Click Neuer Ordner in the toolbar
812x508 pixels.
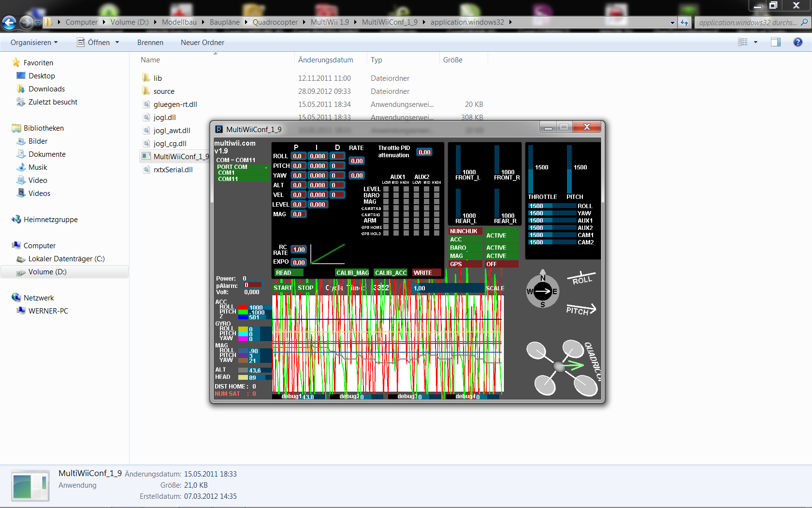click(x=203, y=43)
